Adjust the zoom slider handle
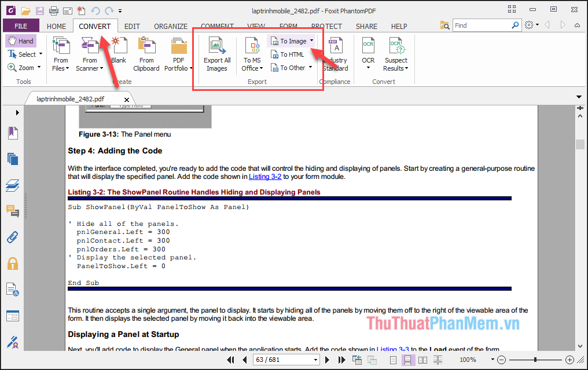This screenshot has width=588, height=370. 535,360
